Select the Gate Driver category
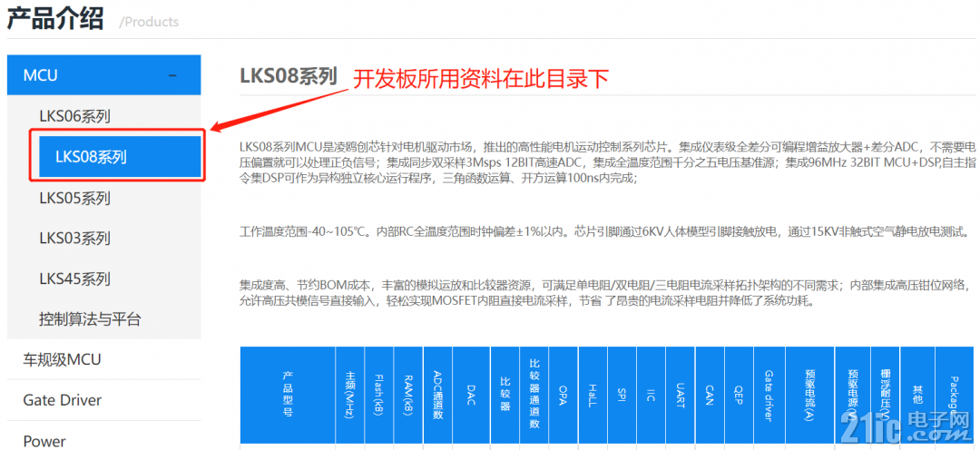The height and width of the screenshot is (450, 980). [62, 400]
